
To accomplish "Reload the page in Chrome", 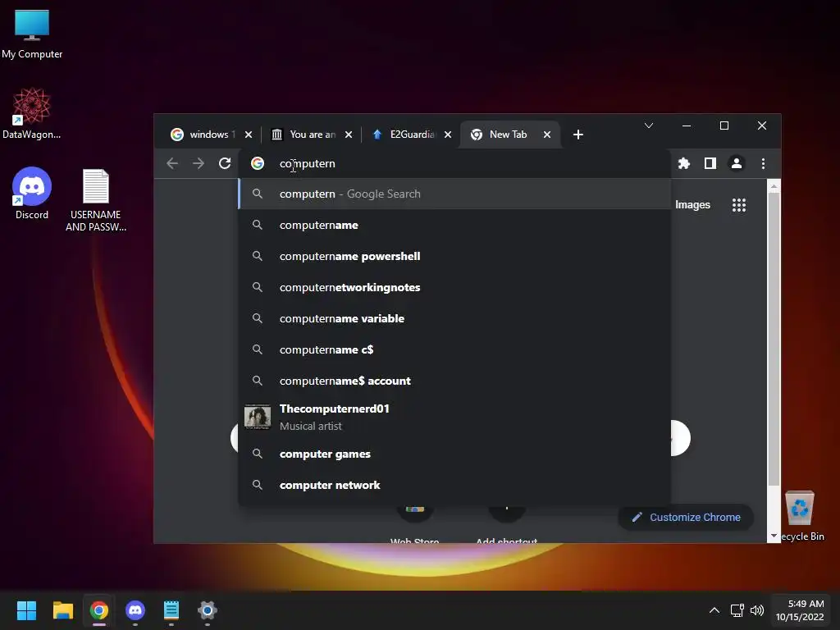I will pos(225,163).
